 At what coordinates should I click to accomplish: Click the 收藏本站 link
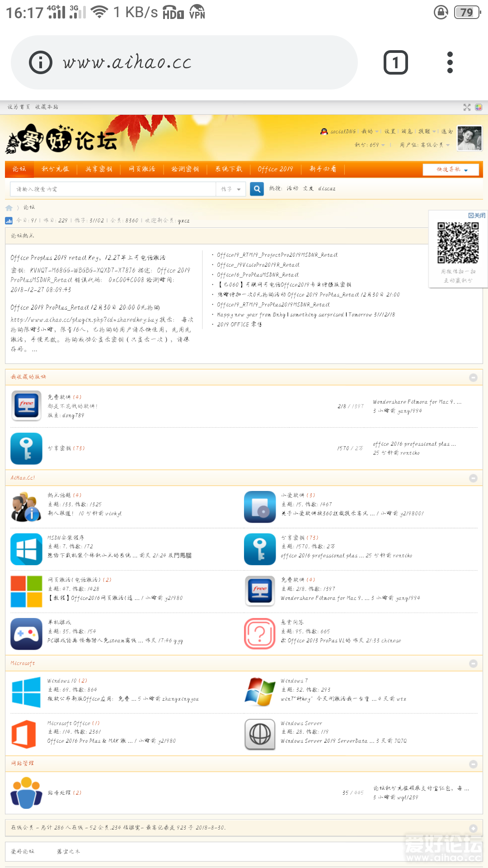[x=47, y=107]
